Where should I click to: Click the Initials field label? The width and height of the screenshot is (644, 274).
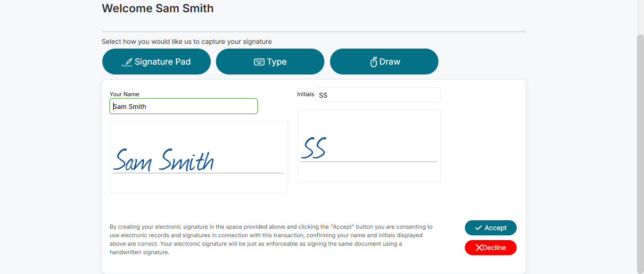click(305, 94)
